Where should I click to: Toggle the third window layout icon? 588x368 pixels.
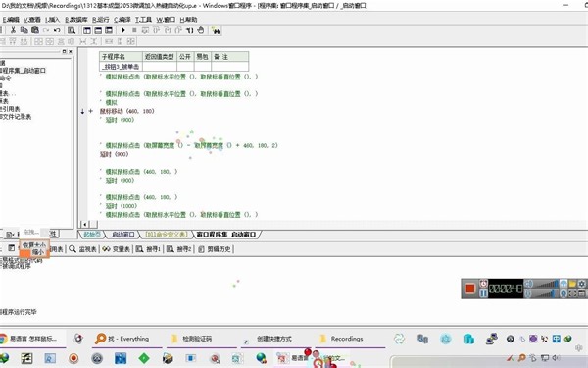point(109,30)
